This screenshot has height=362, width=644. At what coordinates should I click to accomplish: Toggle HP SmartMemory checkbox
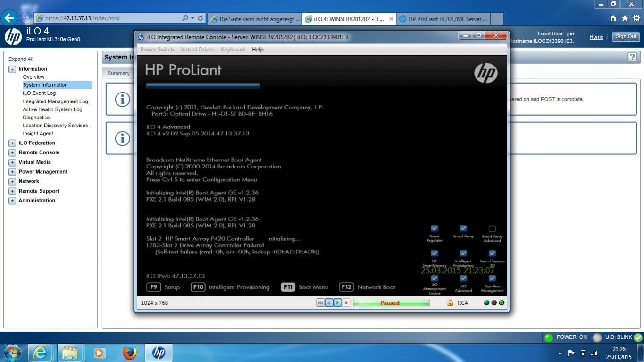point(435,253)
